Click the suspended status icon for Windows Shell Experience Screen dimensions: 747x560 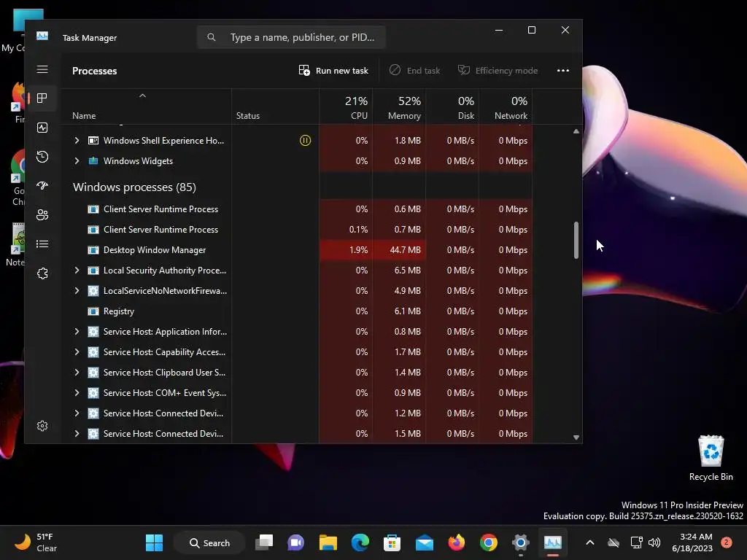[x=305, y=141]
